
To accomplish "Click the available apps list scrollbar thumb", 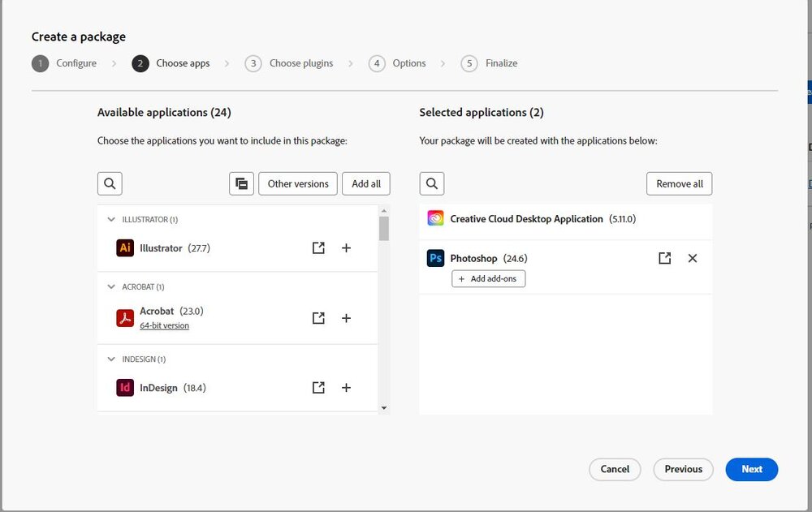I will [384, 228].
